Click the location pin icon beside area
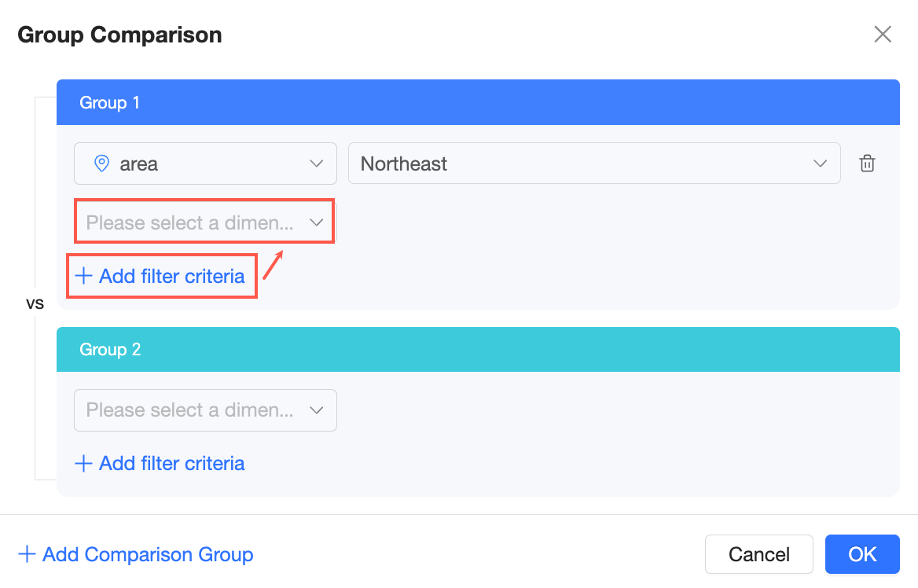Viewport: 918px width, 588px height. (102, 164)
